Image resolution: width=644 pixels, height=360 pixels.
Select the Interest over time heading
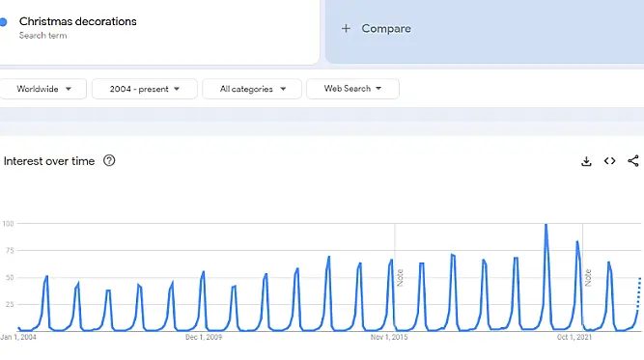[x=49, y=161]
